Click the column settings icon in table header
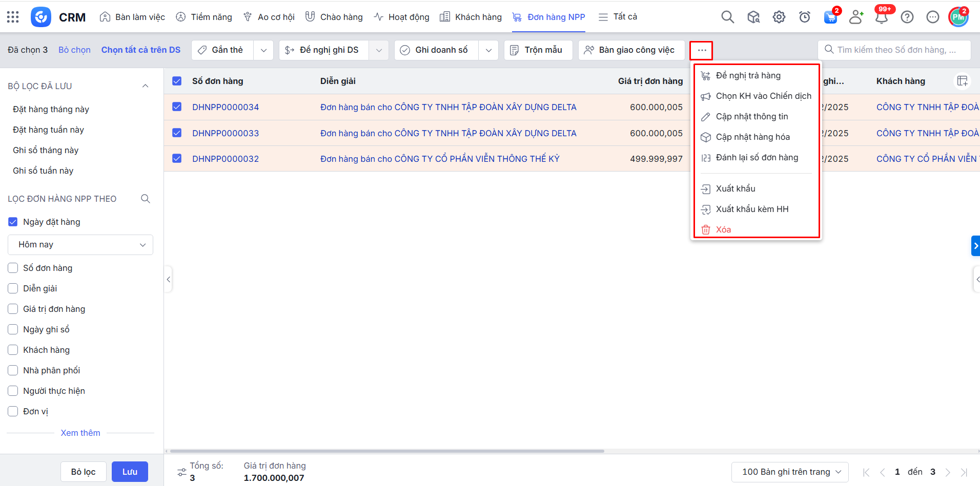The image size is (980, 486). pyautogui.click(x=962, y=81)
